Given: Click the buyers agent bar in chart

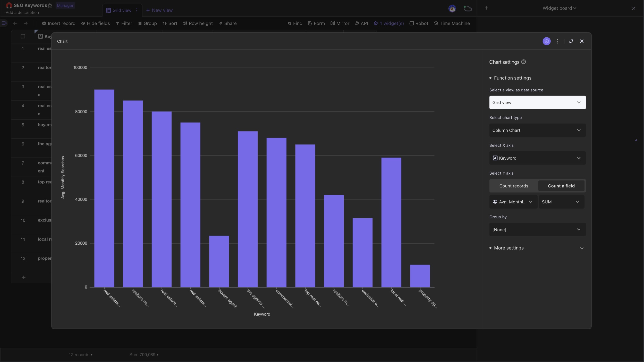Looking at the screenshot, I should [219, 261].
